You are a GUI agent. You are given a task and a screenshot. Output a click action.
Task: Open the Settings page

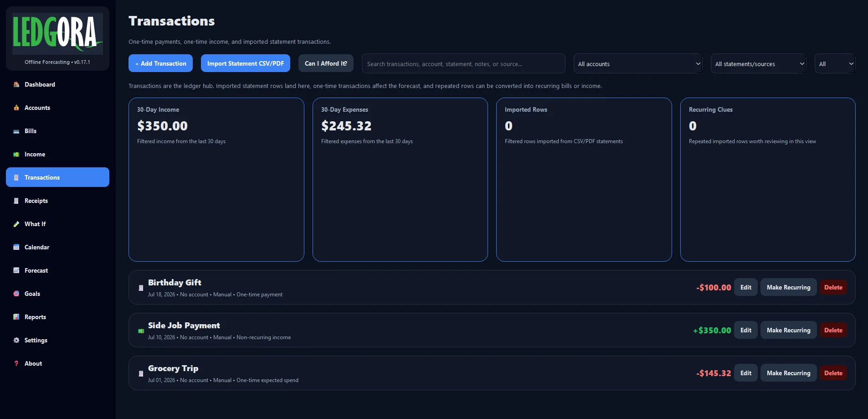57,340
